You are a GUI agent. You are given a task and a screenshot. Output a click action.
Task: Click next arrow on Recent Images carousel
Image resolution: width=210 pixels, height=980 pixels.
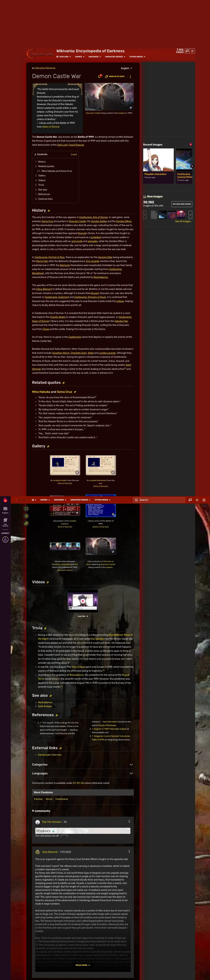pyautogui.click(x=192, y=166)
